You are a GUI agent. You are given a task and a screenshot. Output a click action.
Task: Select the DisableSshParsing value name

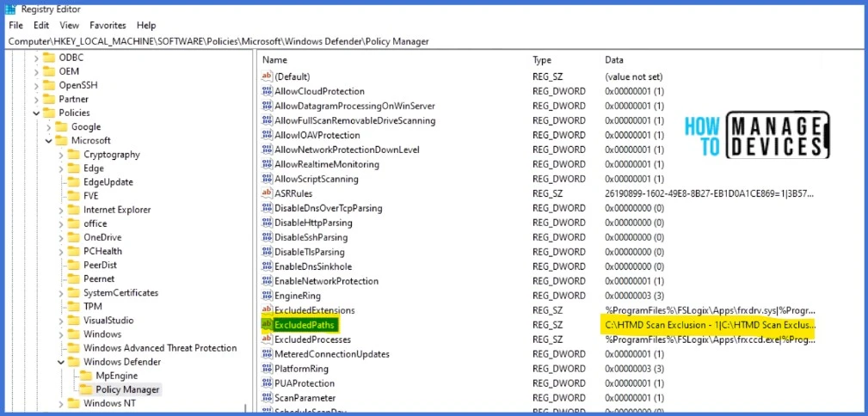pos(311,237)
